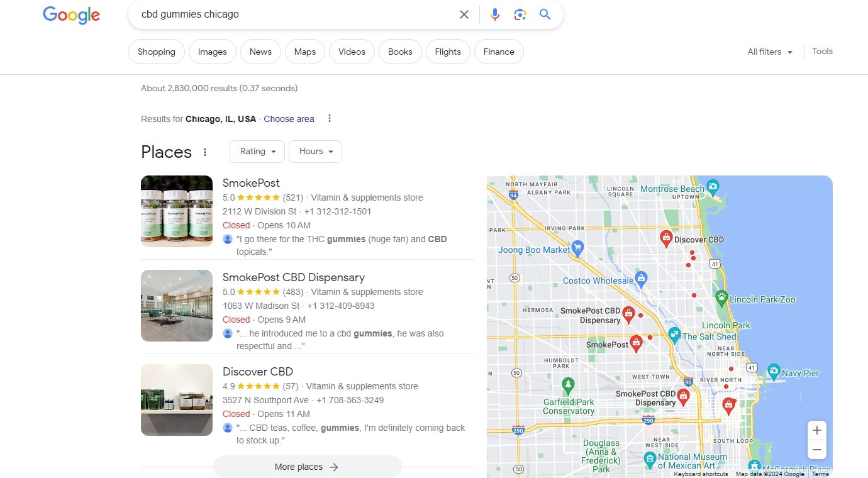Click the National Museum of Mexican Art marker
The image size is (868, 478).
(650, 459)
